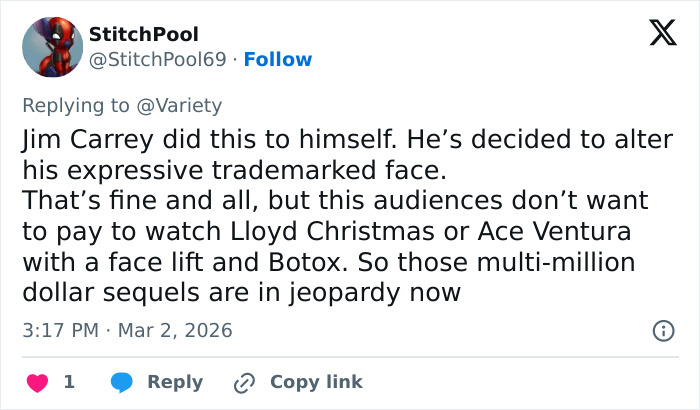Viewport: 700px width, 410px height.
Task: Click 'Jim Carrey' in the tweet text
Action: pos(75,137)
